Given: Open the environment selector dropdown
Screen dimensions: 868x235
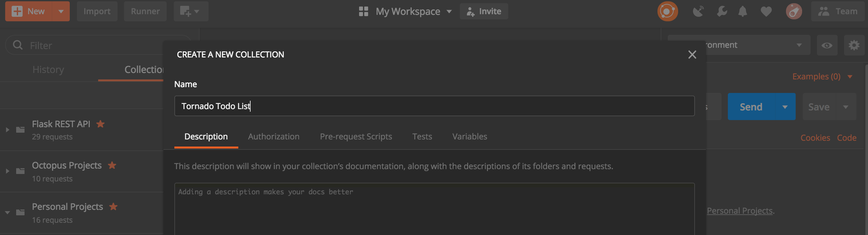Looking at the screenshot, I should coord(758,45).
